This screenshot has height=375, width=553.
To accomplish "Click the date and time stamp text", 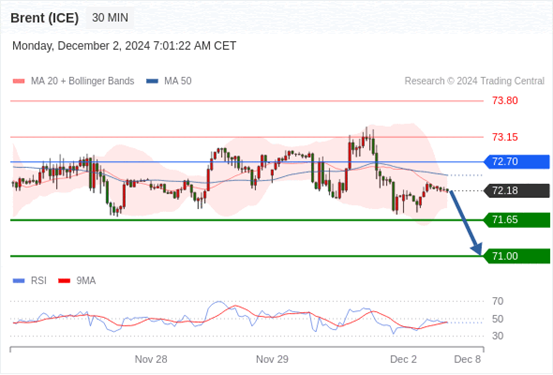I will click(x=124, y=46).
